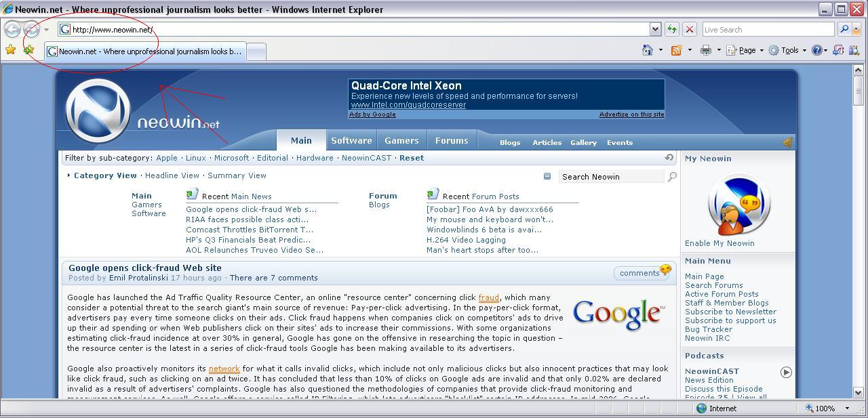Click the Help question mark icon
The height and width of the screenshot is (418, 868).
pos(816,50)
